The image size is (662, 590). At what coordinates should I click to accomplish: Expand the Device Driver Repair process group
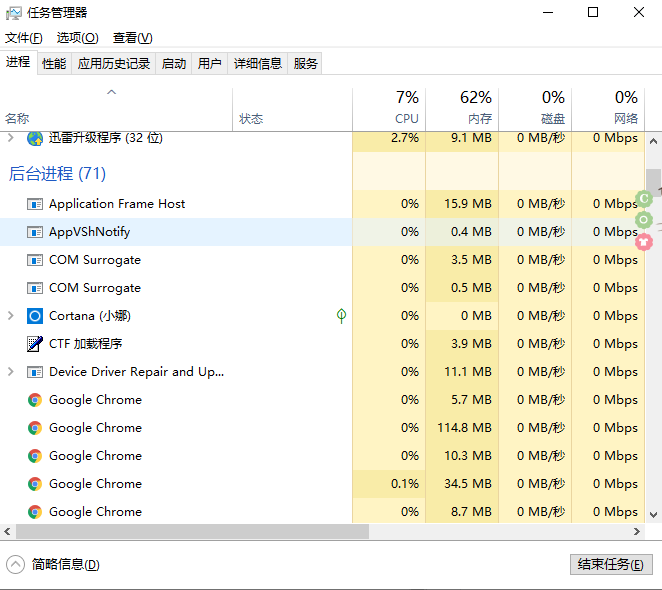point(11,372)
